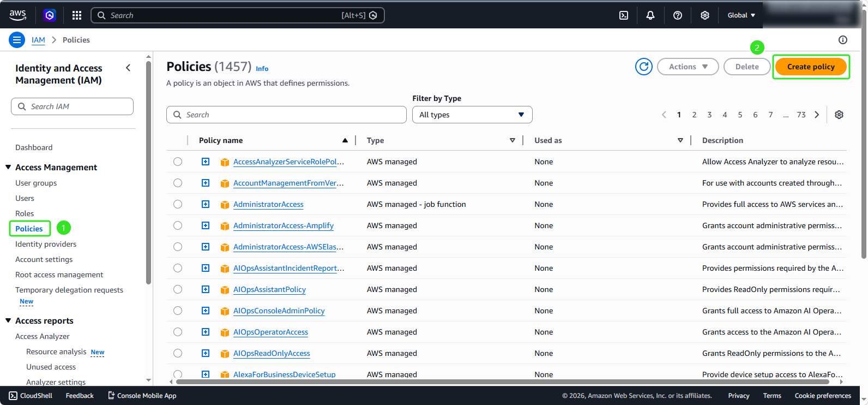Expand the AIOpsConsoleAdminPolicy row
Screen dimensions: 868x405
pos(206,311)
